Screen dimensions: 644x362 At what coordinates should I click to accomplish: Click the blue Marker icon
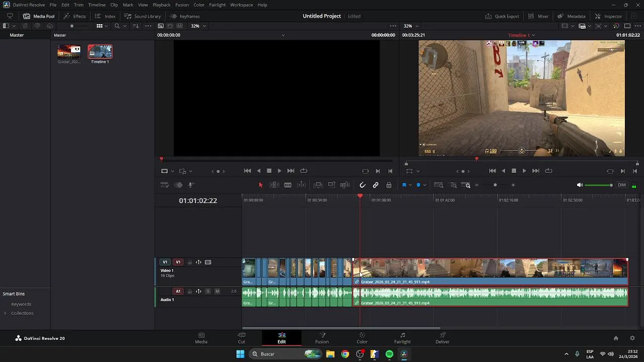418,185
